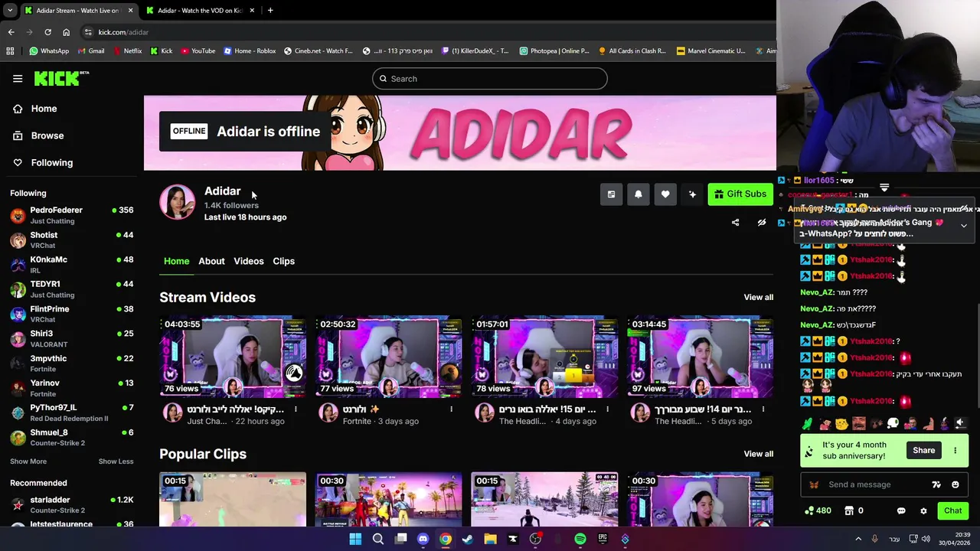Screen dimensions: 980x551
Task: Click the Share anniversary button
Action: (923, 450)
